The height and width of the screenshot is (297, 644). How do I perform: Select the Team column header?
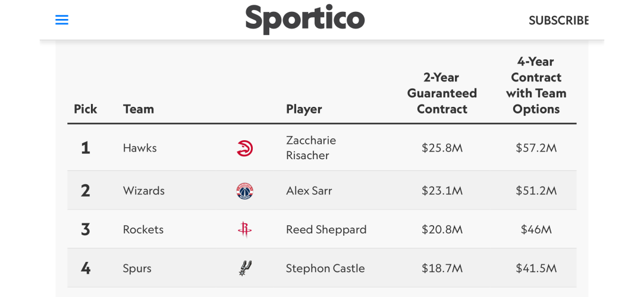tap(139, 109)
